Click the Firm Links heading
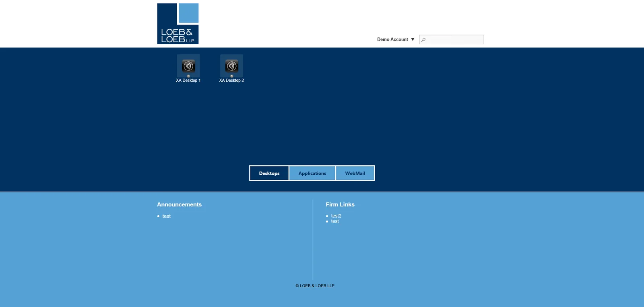 pyautogui.click(x=340, y=204)
